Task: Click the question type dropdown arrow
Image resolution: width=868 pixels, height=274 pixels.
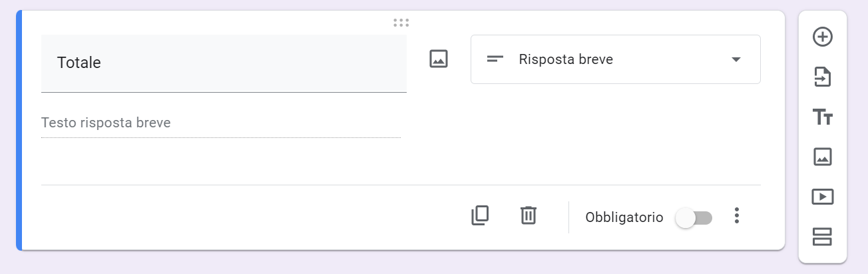Action: (736, 59)
